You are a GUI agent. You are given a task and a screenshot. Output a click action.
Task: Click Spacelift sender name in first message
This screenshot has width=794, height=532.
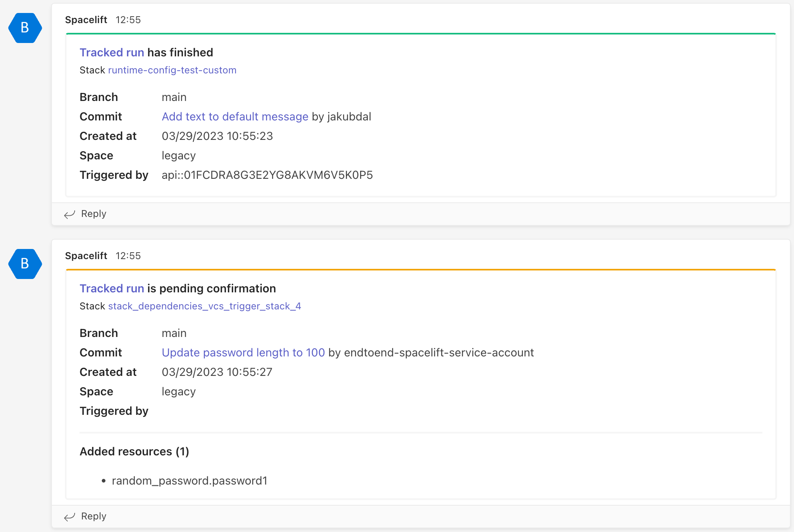click(x=86, y=20)
